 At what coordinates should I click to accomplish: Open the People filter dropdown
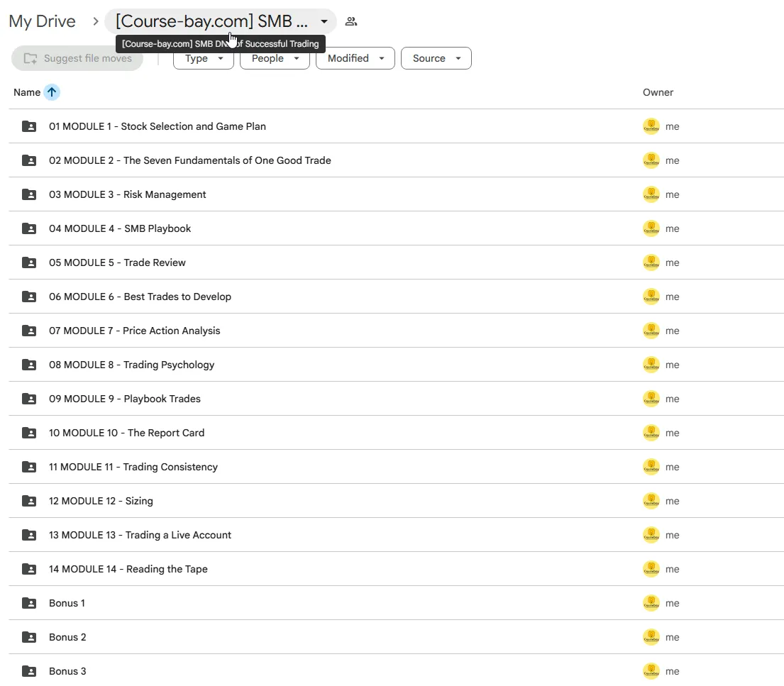[275, 58]
